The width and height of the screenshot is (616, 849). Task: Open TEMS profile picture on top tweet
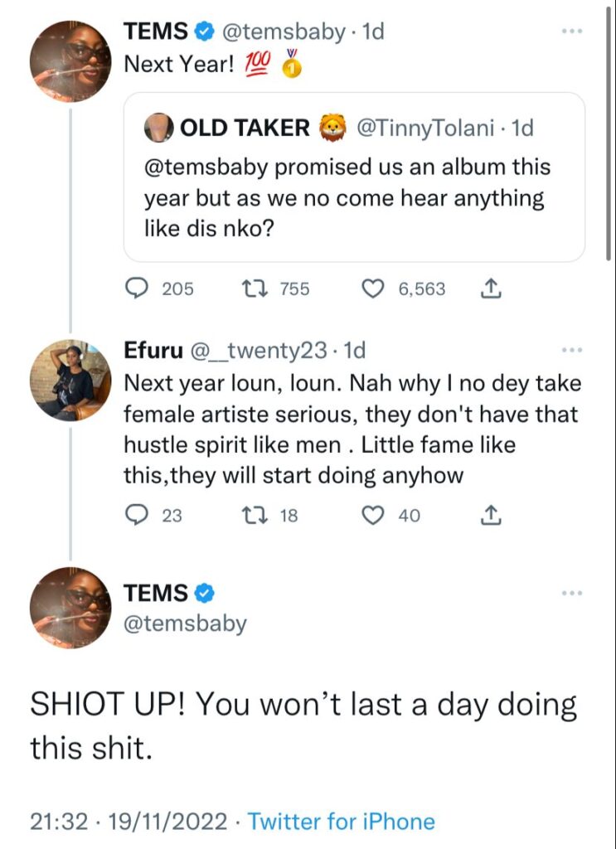pyautogui.click(x=70, y=61)
